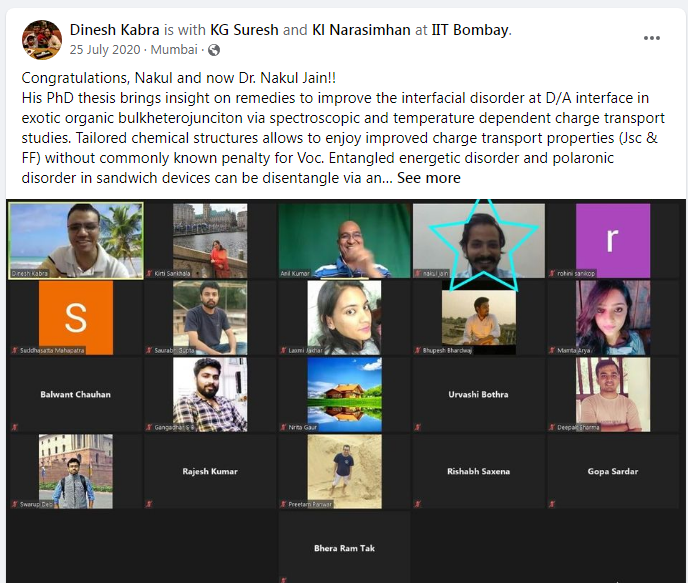Image resolution: width=688 pixels, height=583 pixels.
Task: Click Kirti Sankhala's photo tile
Action: (x=210, y=240)
